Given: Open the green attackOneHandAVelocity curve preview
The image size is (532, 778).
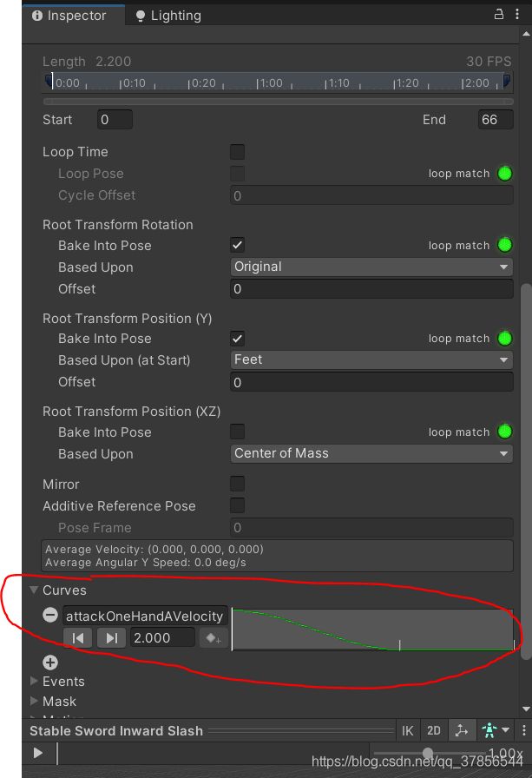Looking at the screenshot, I should tap(373, 630).
